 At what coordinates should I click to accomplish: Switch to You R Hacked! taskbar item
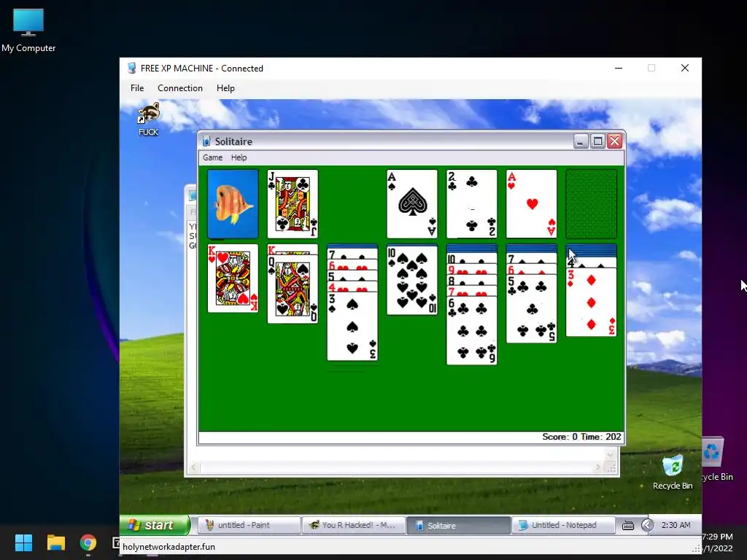(354, 525)
